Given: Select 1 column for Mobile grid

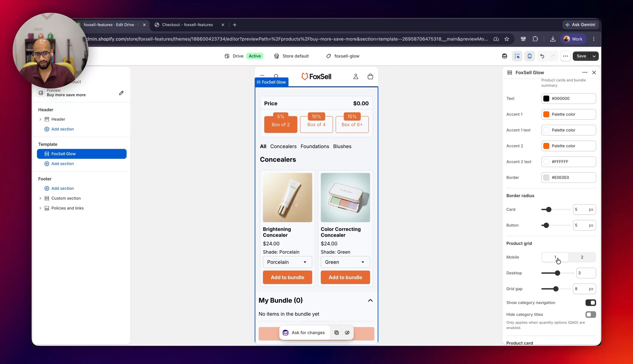Looking at the screenshot, I should pyautogui.click(x=555, y=257).
